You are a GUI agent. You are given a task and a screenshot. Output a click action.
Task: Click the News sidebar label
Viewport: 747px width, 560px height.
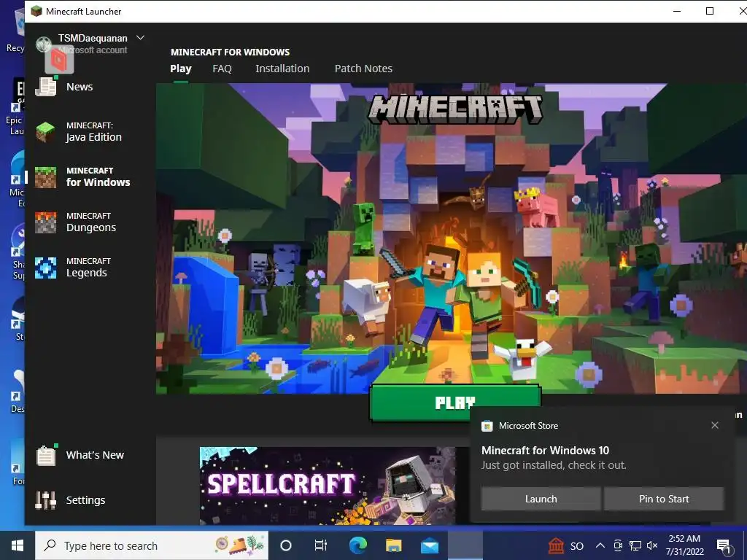pos(80,87)
